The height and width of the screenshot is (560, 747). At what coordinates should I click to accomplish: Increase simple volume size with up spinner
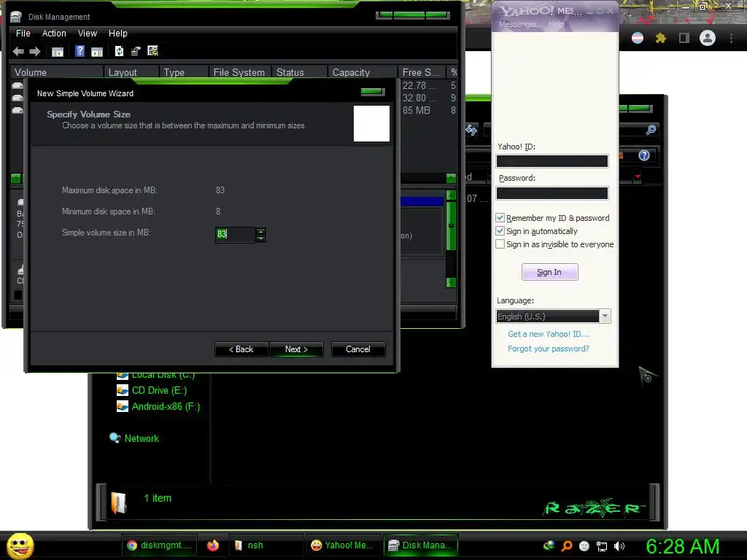click(260, 231)
